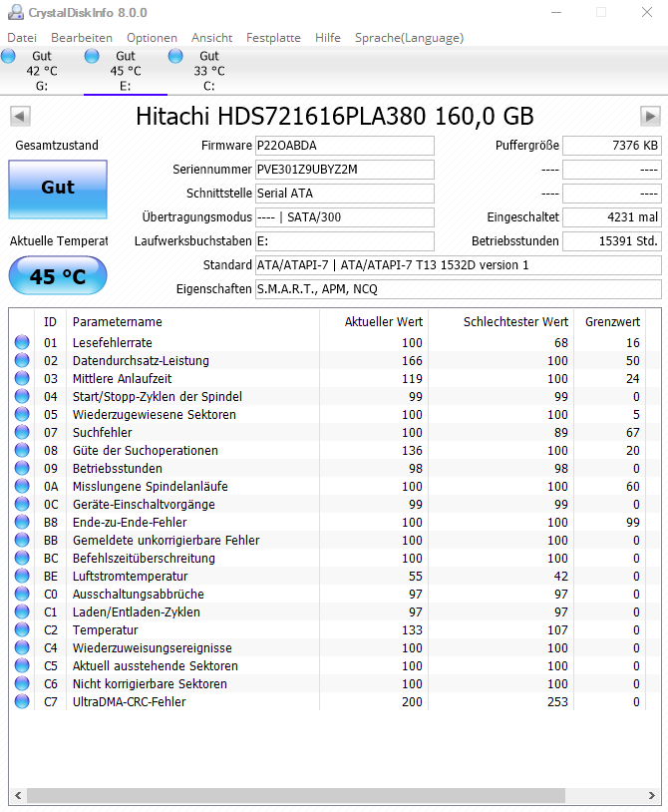The width and height of the screenshot is (668, 812).
Task: Click the current value 166 cell
Action: (412, 360)
